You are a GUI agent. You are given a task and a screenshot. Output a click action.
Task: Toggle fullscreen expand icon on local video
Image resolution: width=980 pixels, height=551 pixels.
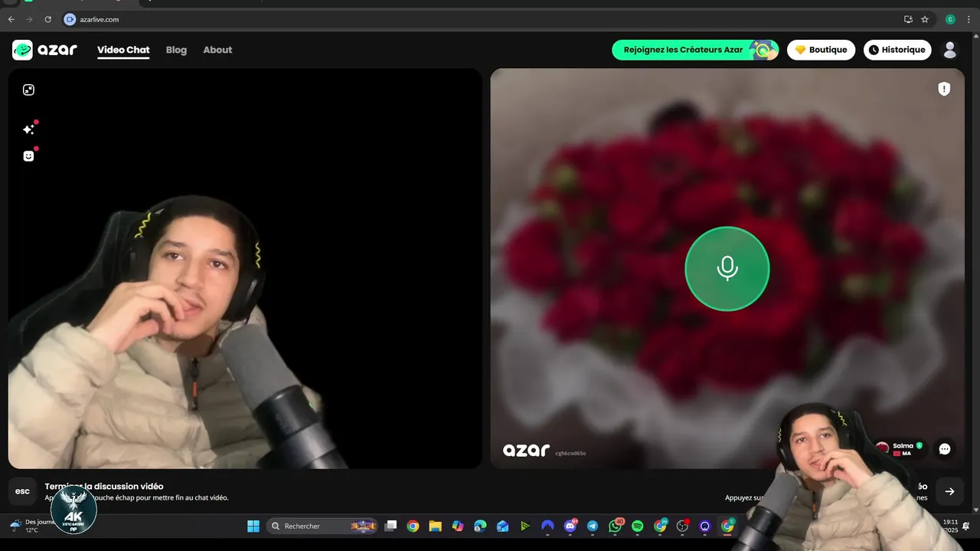tap(28, 90)
